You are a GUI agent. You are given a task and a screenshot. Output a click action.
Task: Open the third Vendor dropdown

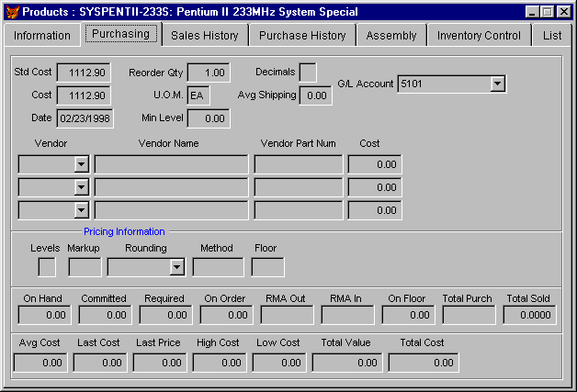81,210
